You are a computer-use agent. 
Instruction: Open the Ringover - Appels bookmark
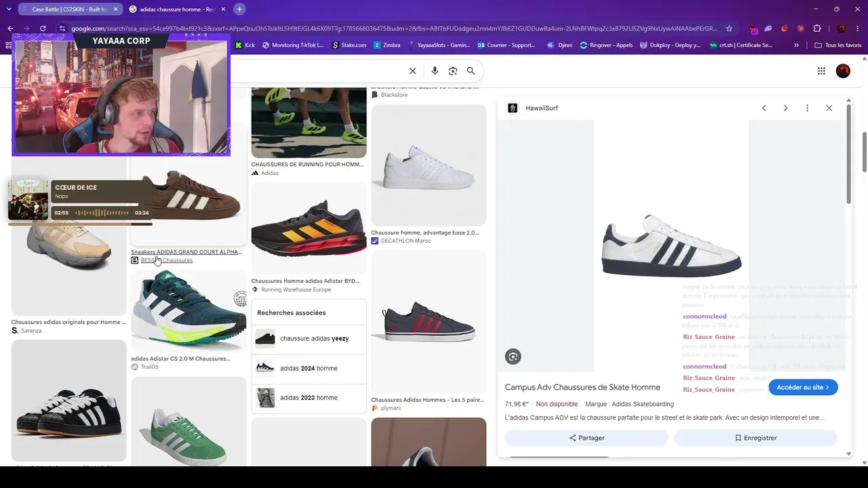[606, 45]
